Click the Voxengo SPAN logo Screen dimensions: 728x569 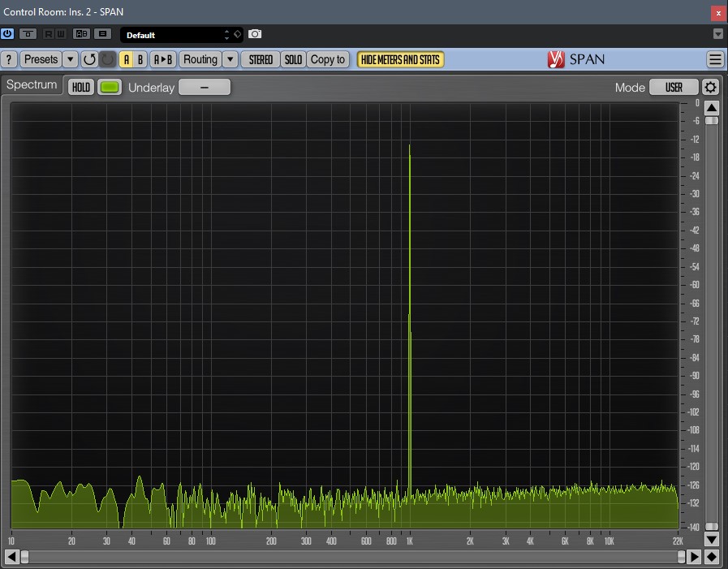pos(576,59)
